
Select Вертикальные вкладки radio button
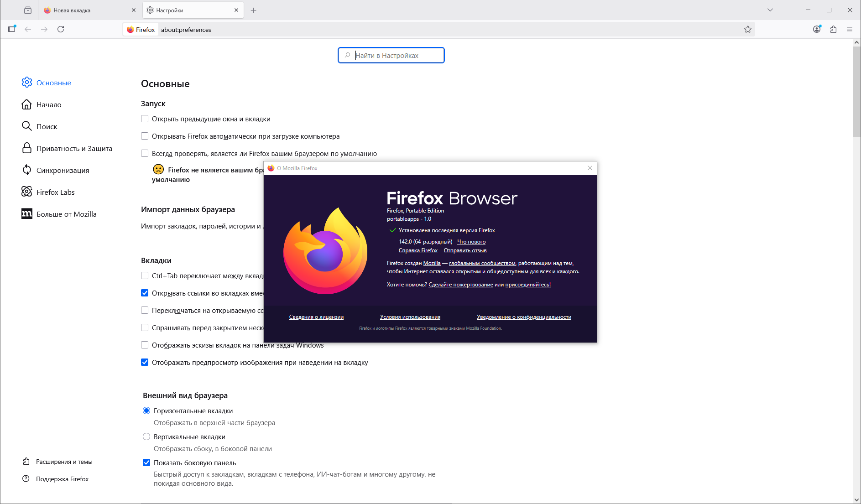click(x=146, y=436)
